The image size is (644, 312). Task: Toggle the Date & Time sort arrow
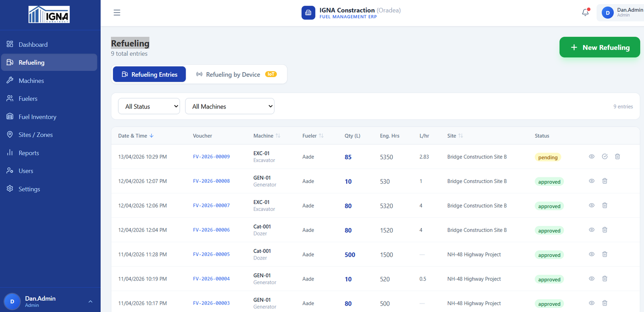tap(151, 136)
